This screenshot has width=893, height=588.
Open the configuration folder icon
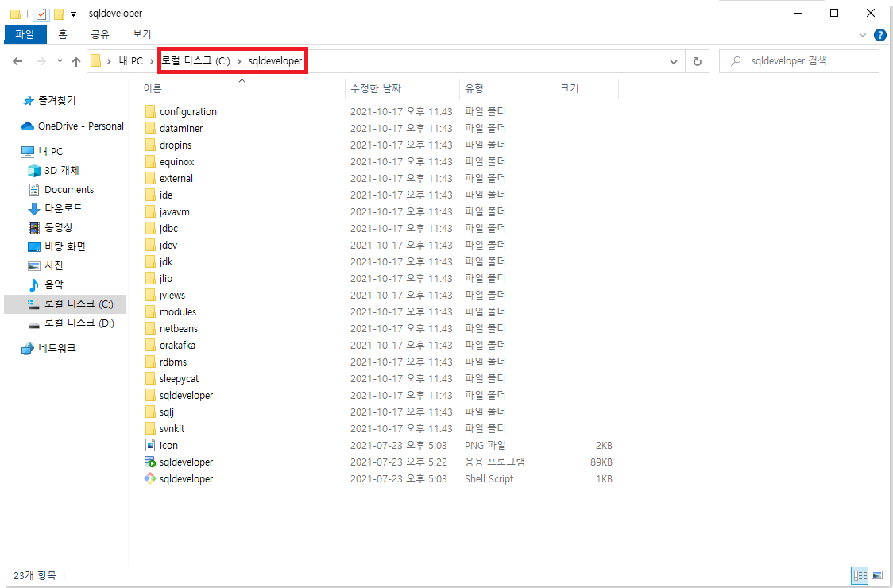click(x=150, y=112)
